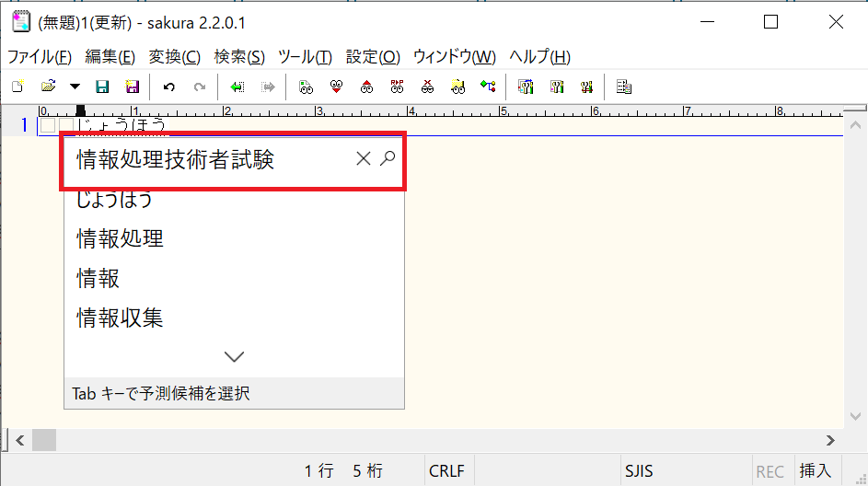The image size is (868, 486).
Task: Open the 検索(S) menu
Action: (239, 56)
